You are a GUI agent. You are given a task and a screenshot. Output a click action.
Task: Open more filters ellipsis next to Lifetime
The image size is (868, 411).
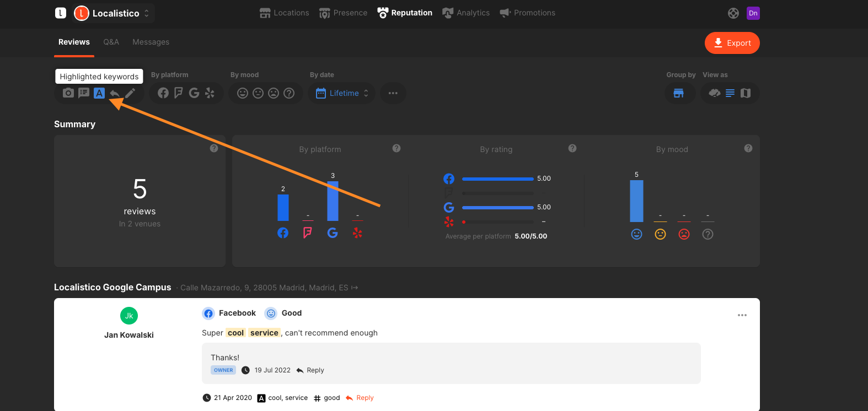[393, 93]
